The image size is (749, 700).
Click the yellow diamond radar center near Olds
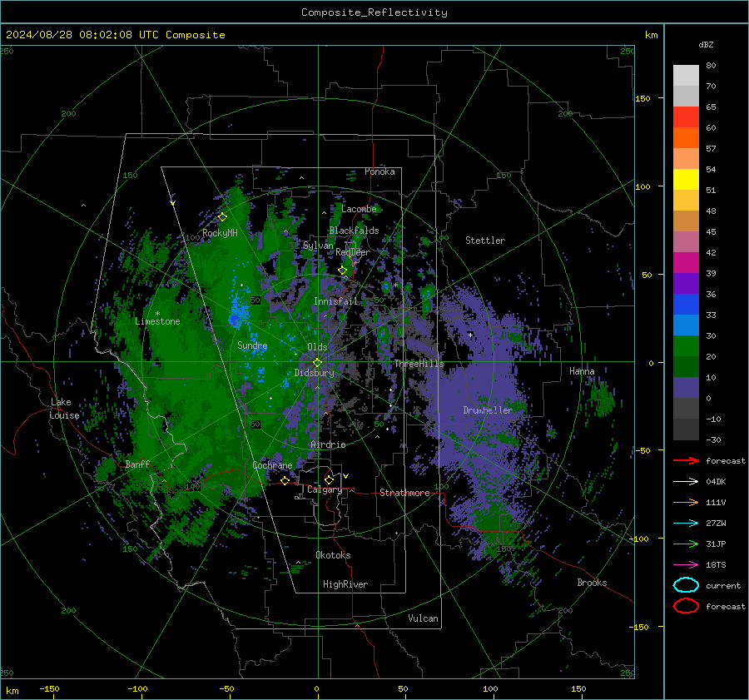pyautogui.click(x=317, y=363)
